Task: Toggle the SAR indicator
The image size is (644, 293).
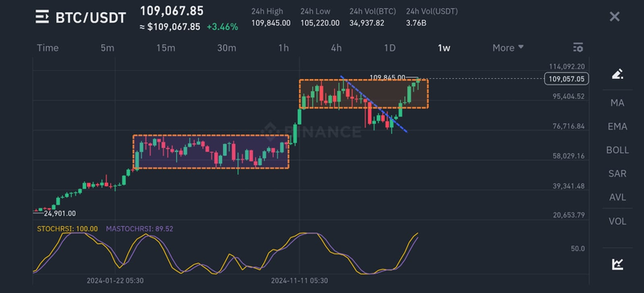Action: [x=617, y=174]
